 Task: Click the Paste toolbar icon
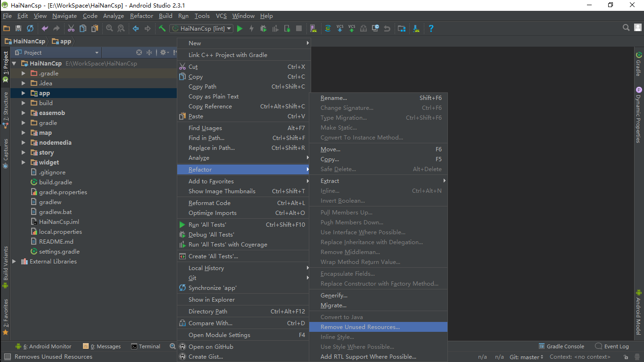pos(94,28)
